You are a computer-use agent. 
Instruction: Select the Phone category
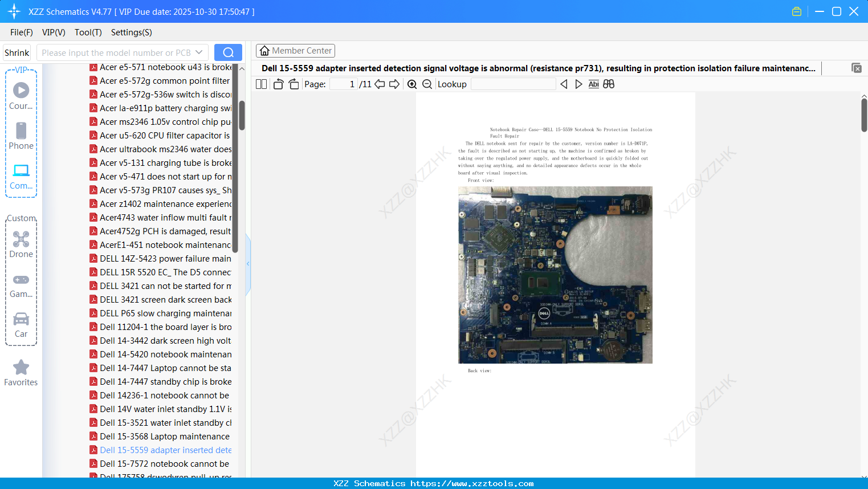coord(21,136)
